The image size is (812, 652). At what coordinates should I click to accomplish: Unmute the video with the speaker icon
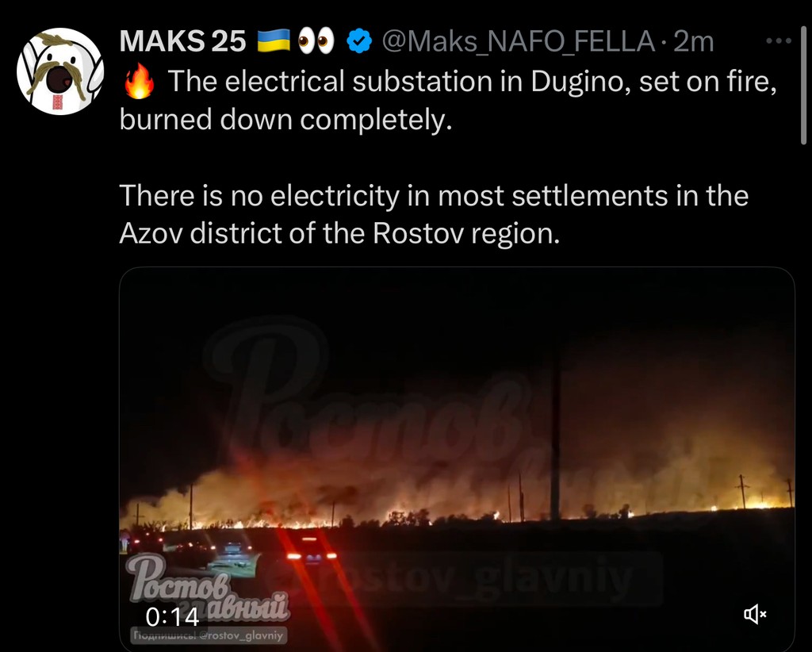pos(755,614)
